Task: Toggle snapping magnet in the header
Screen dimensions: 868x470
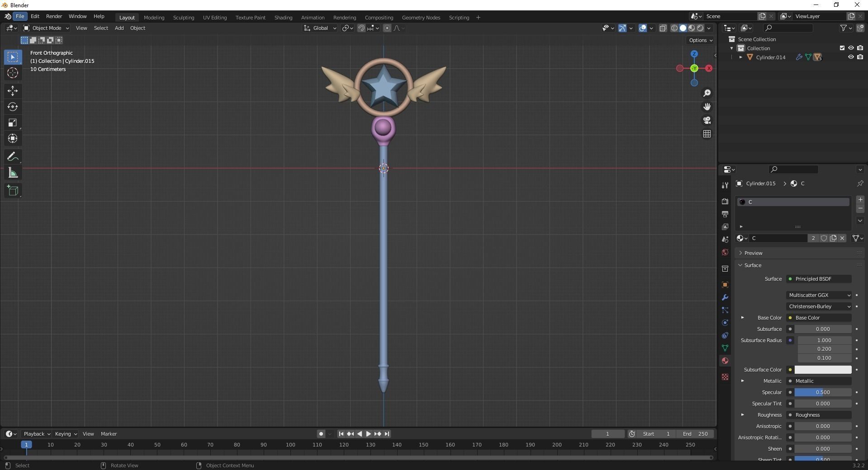Action: [361, 28]
